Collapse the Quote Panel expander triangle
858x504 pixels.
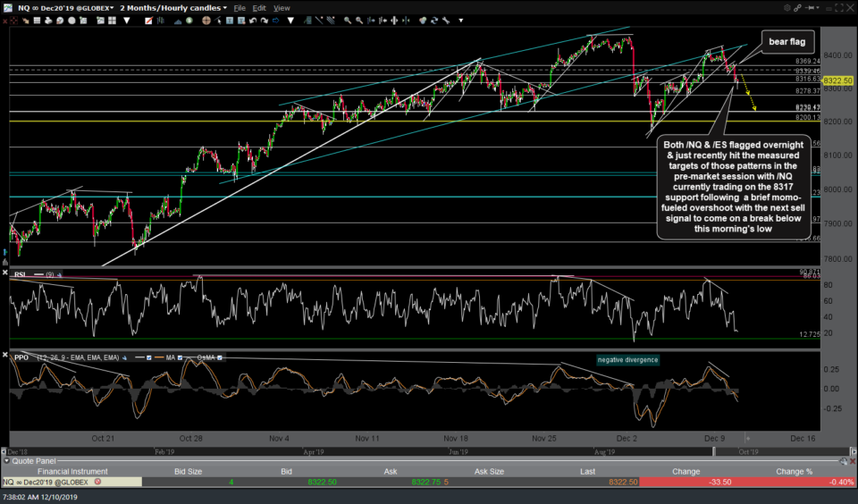pos(6,461)
